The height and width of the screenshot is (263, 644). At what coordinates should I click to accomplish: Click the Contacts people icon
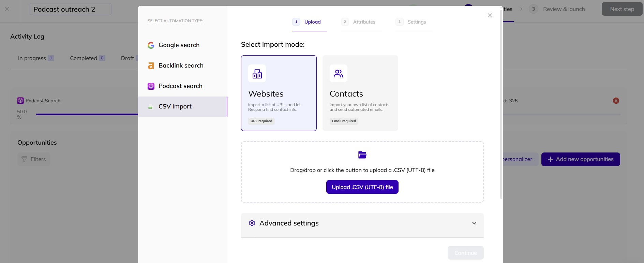(338, 74)
